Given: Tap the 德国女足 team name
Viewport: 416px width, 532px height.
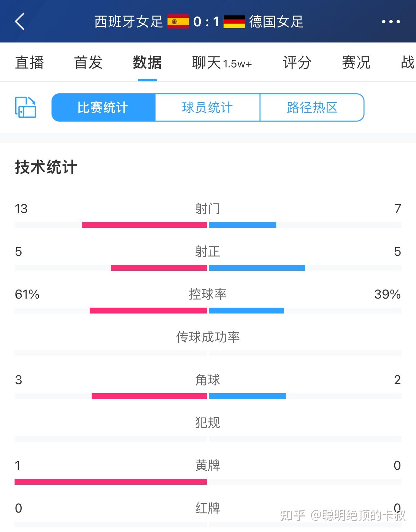Looking at the screenshot, I should click(x=276, y=22).
